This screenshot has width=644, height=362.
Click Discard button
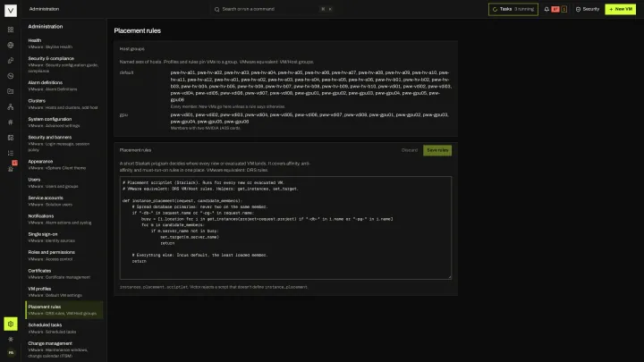pos(409,150)
